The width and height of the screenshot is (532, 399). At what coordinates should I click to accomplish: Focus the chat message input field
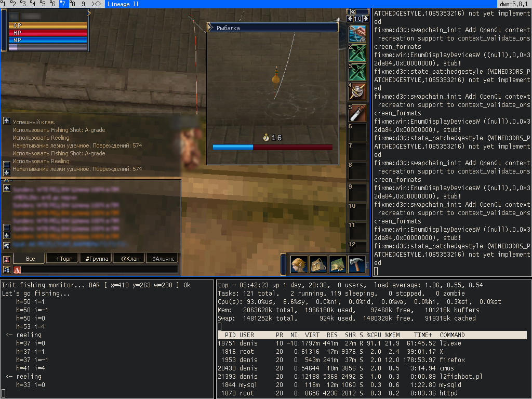(99, 270)
